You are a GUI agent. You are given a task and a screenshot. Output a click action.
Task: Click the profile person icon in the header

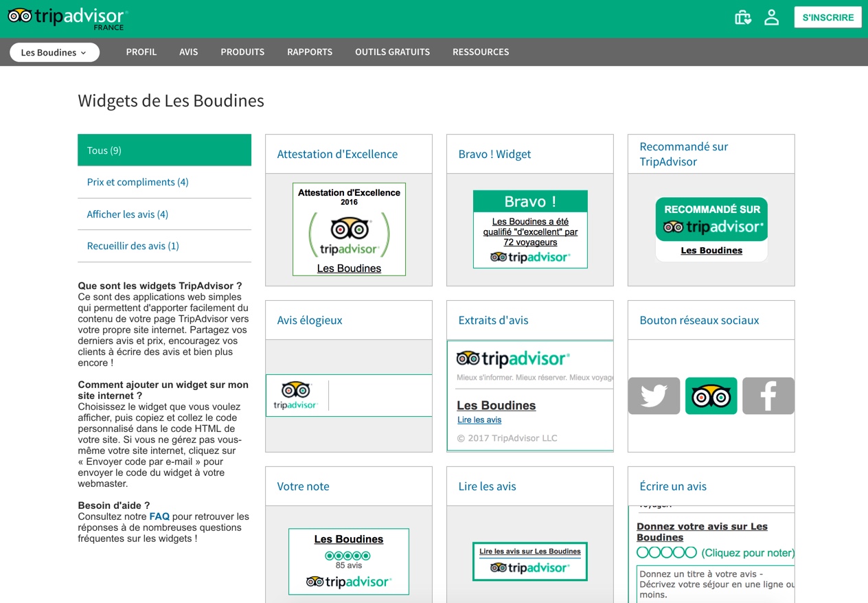772,17
